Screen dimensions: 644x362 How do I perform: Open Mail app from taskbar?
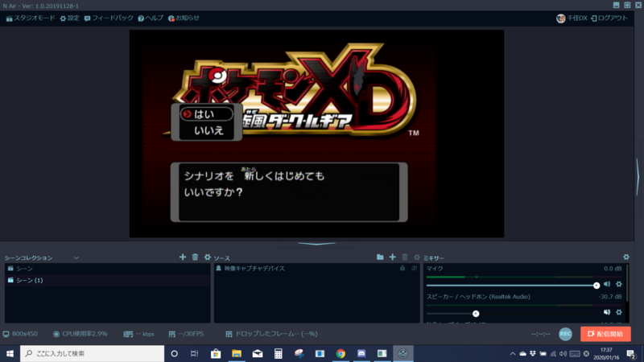258,353
